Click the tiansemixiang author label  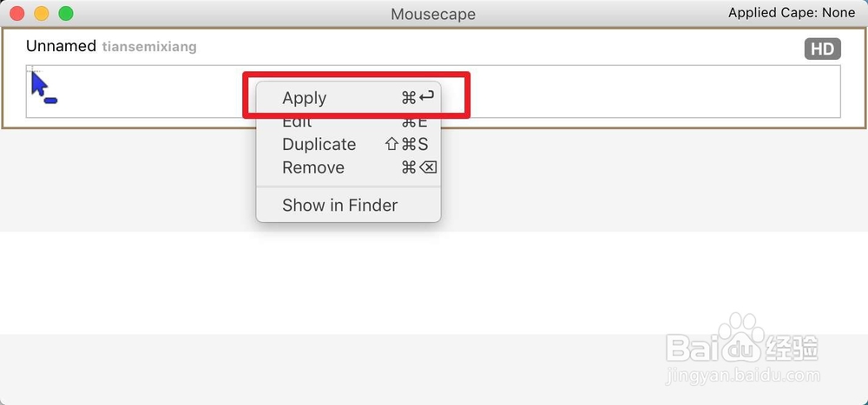[149, 47]
